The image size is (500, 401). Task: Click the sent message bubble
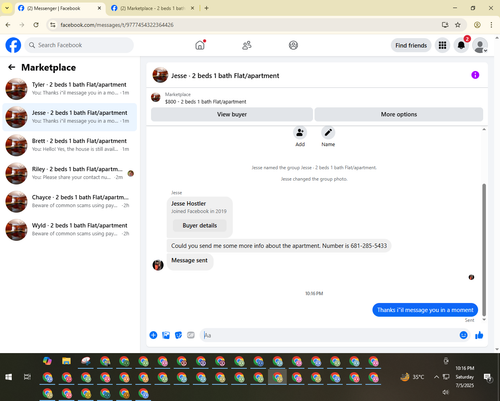pos(425,310)
